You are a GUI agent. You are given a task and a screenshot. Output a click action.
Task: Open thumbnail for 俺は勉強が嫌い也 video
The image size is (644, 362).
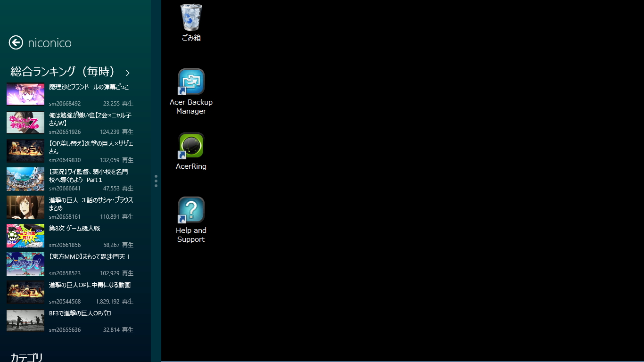(25, 123)
